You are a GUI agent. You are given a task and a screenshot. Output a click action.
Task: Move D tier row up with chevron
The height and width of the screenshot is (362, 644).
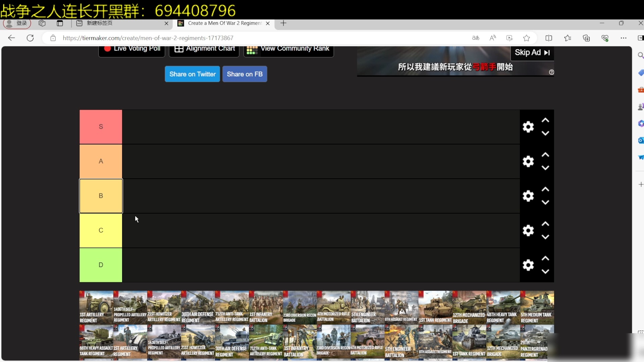545,258
